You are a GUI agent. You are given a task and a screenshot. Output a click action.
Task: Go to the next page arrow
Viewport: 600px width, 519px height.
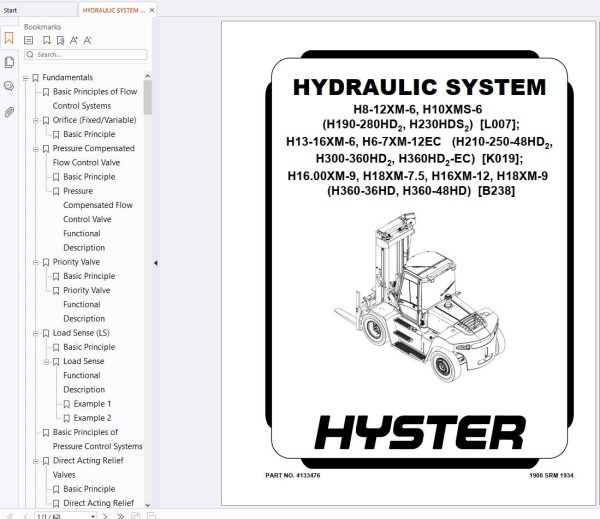click(x=105, y=516)
